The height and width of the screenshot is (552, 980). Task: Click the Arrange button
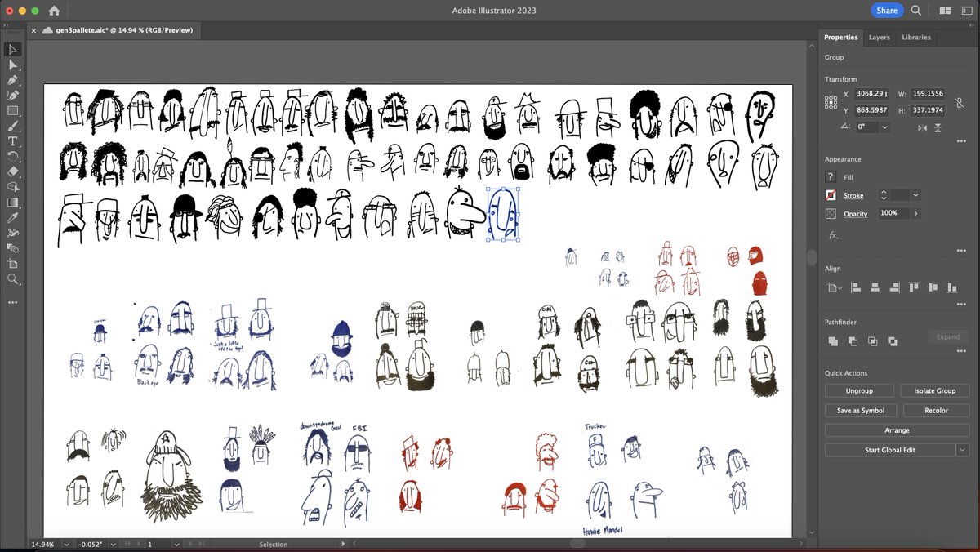(897, 430)
